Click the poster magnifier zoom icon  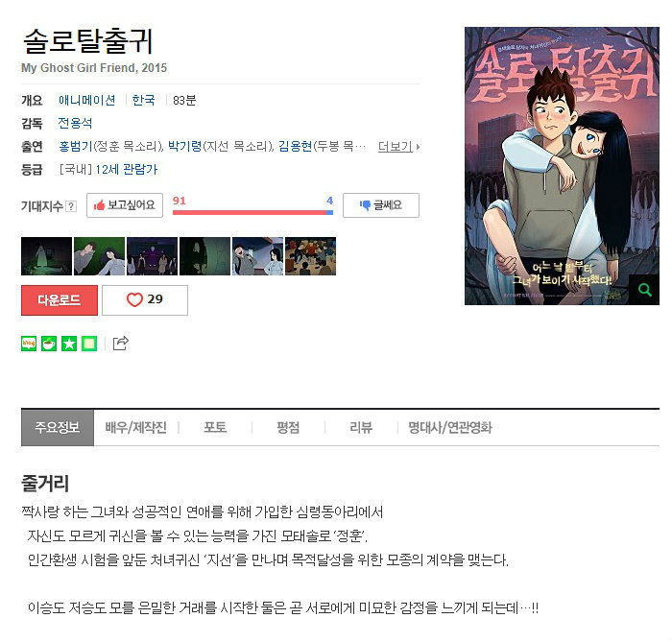pos(644,290)
